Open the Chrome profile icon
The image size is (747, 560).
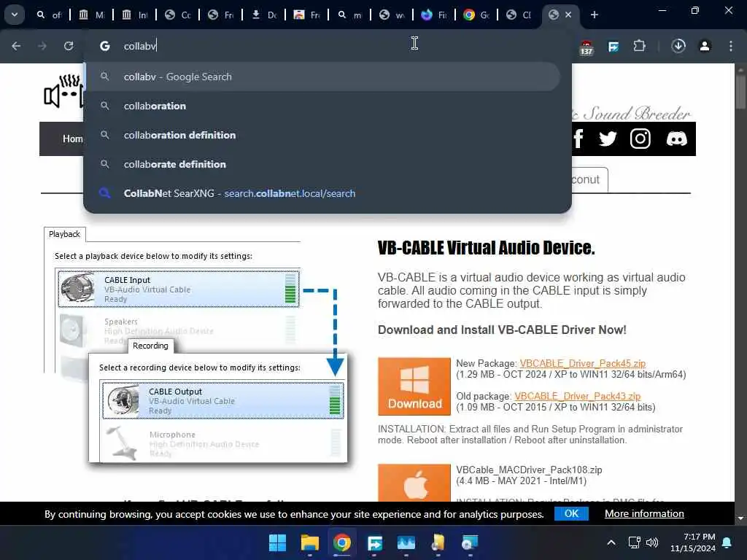(x=705, y=46)
